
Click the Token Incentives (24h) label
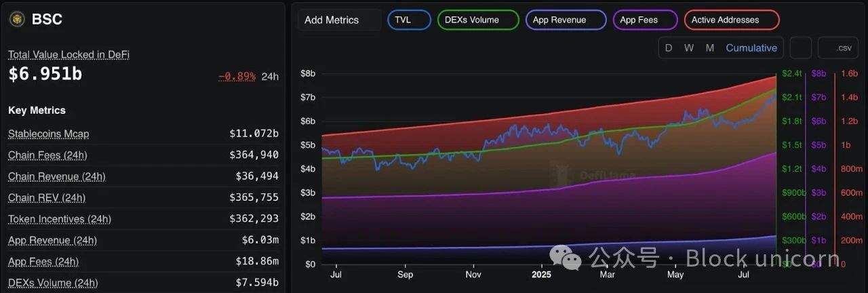[60, 219]
